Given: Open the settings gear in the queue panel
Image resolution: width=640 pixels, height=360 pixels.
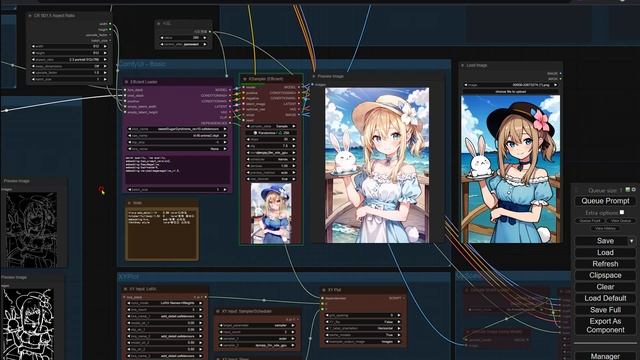Looking at the screenshot, I should click(x=633, y=190).
